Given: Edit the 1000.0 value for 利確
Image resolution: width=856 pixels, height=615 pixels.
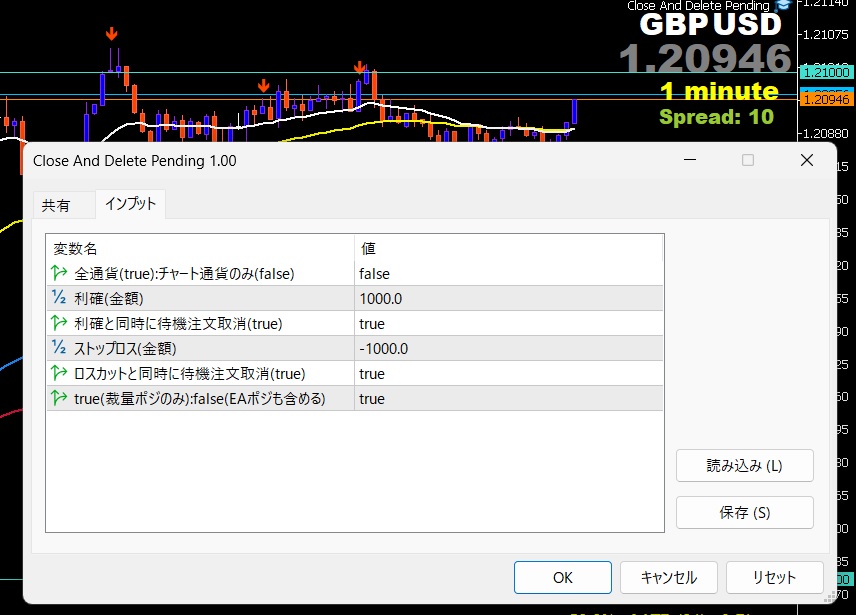Looking at the screenshot, I should 509,298.
